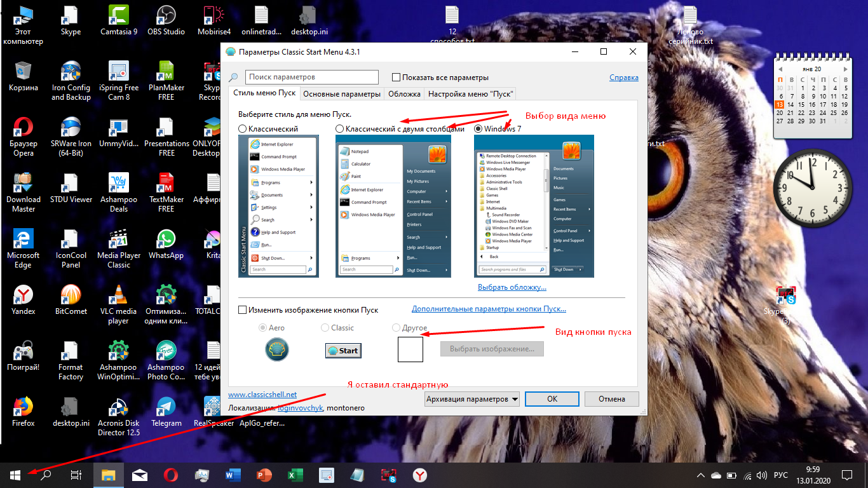Open the Iron Config and Backup shortcut
The width and height of the screenshot is (868, 488).
71,81
